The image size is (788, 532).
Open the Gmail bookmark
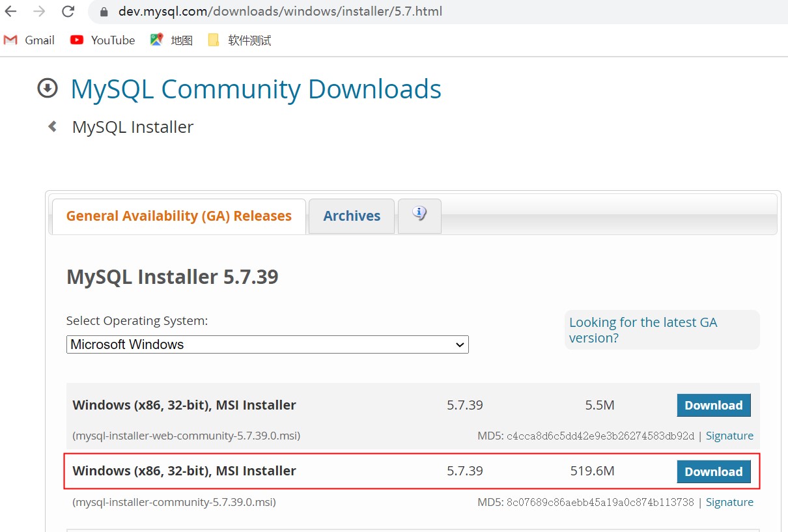click(x=29, y=40)
